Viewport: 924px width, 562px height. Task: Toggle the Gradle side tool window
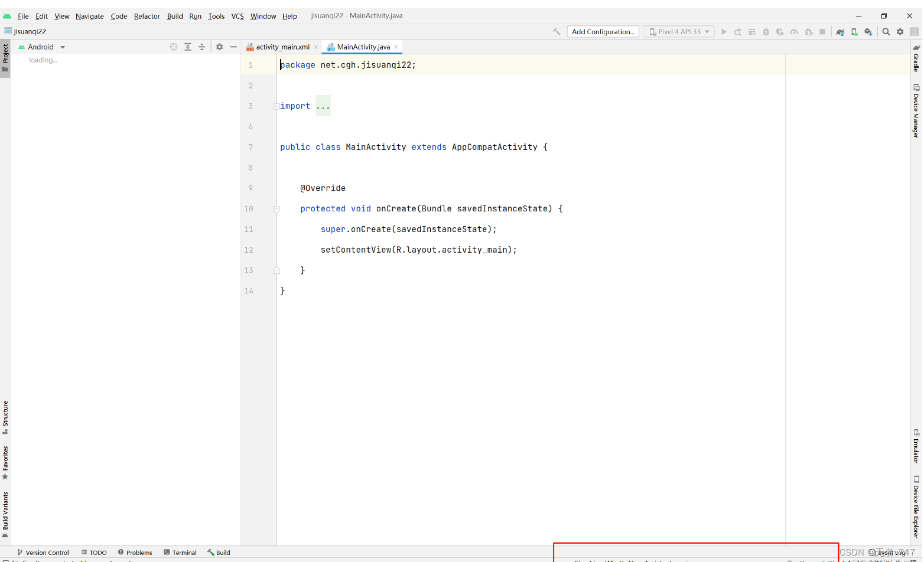click(x=916, y=58)
